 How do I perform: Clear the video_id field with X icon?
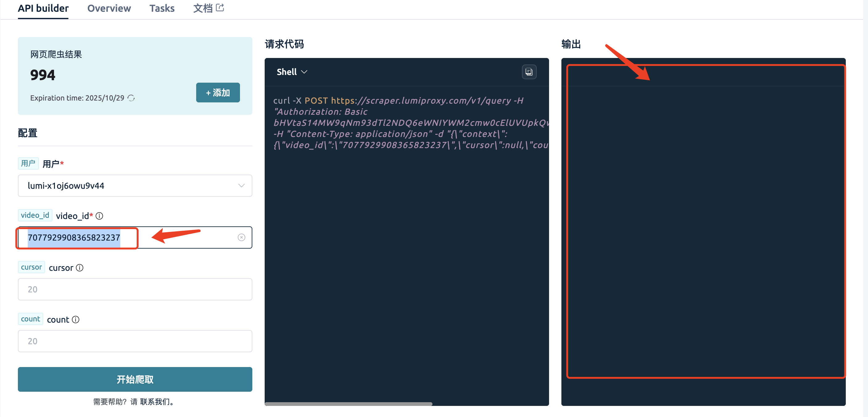(241, 237)
